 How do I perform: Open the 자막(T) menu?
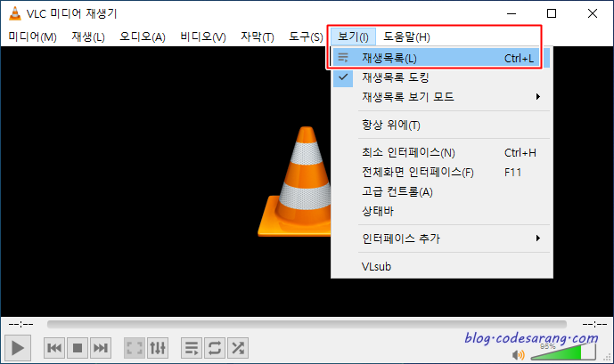[x=258, y=36]
